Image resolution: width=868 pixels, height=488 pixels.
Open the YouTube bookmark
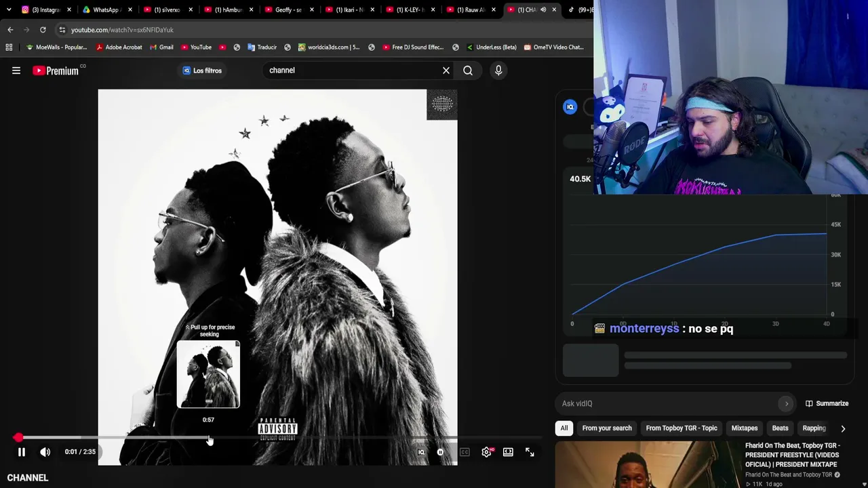pyautogui.click(x=196, y=47)
